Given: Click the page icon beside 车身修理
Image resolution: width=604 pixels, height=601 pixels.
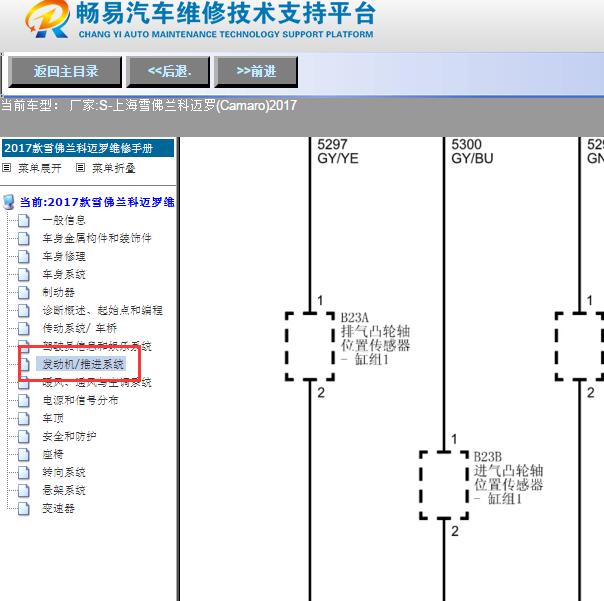Looking at the screenshot, I should 24,257.
